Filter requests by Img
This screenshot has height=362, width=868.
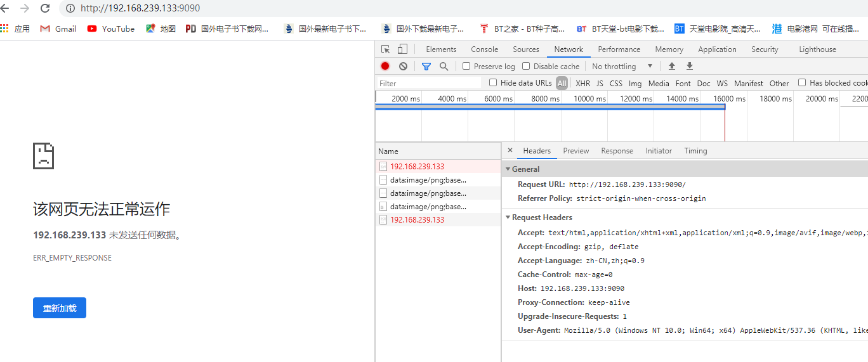click(x=635, y=83)
